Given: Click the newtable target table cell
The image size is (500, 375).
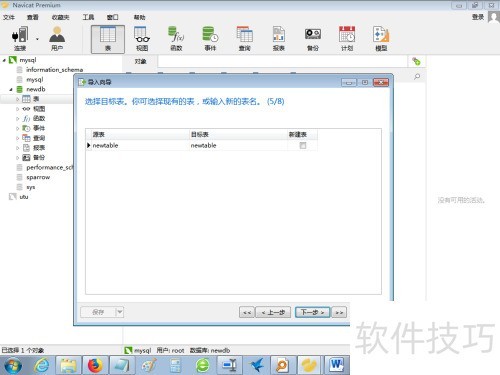Looking at the screenshot, I should (x=238, y=145).
